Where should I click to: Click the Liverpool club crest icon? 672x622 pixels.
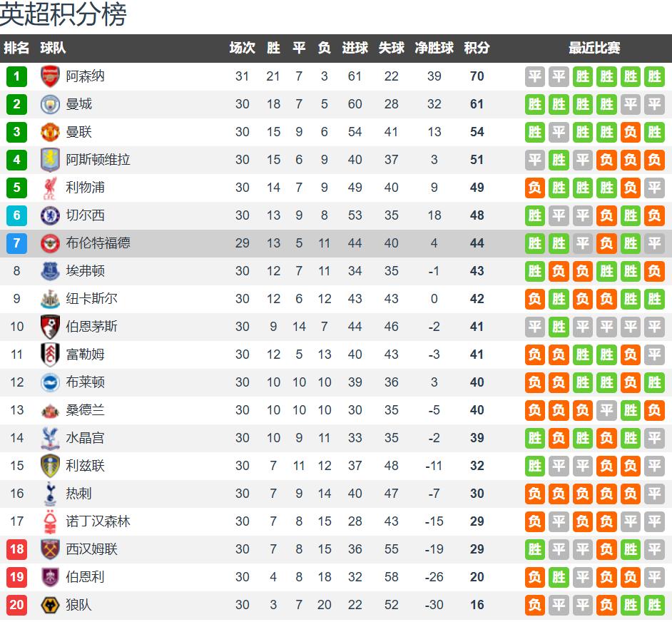tap(50, 188)
